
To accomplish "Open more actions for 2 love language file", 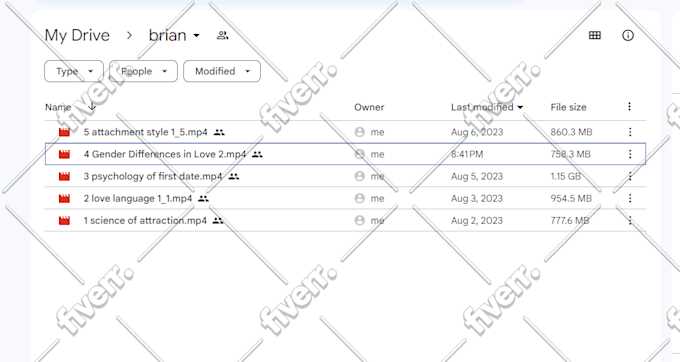I will 630,198.
